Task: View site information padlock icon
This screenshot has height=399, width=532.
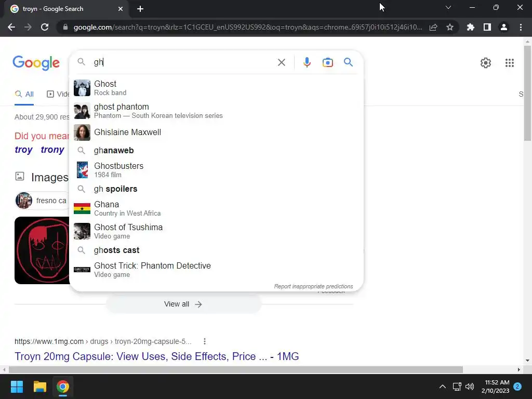Action: [x=65, y=27]
